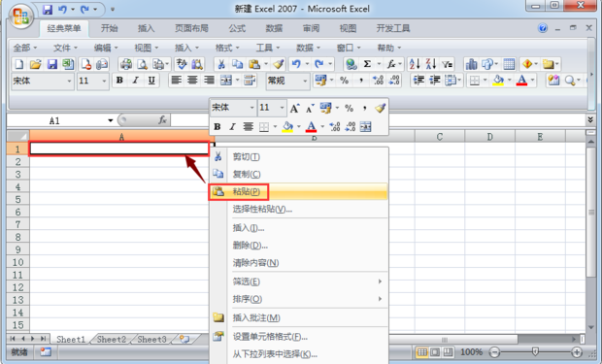
Task: Choose 粘贴(P) in the context menu
Action: [299, 191]
